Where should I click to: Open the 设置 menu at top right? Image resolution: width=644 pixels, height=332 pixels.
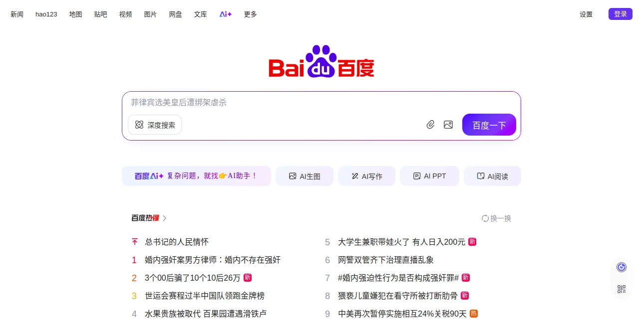[x=586, y=14]
